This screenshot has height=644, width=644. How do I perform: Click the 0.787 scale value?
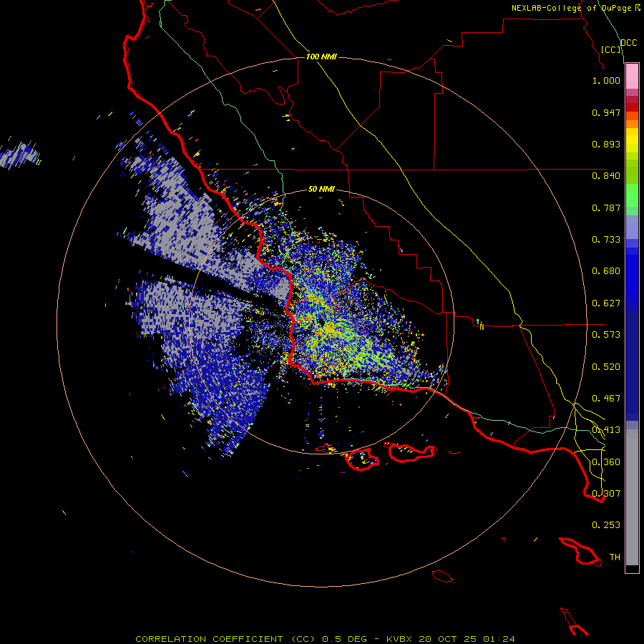coord(606,208)
